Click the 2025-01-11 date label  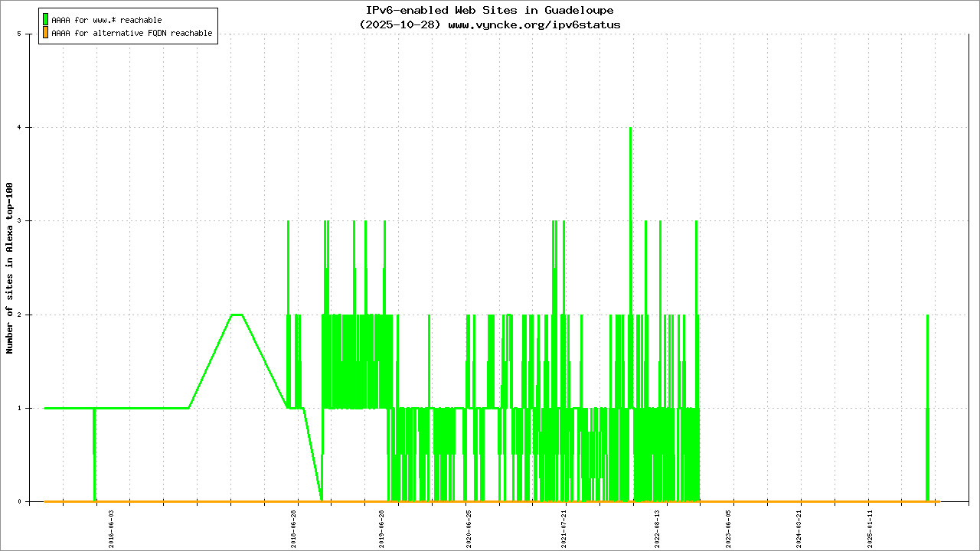(870, 528)
